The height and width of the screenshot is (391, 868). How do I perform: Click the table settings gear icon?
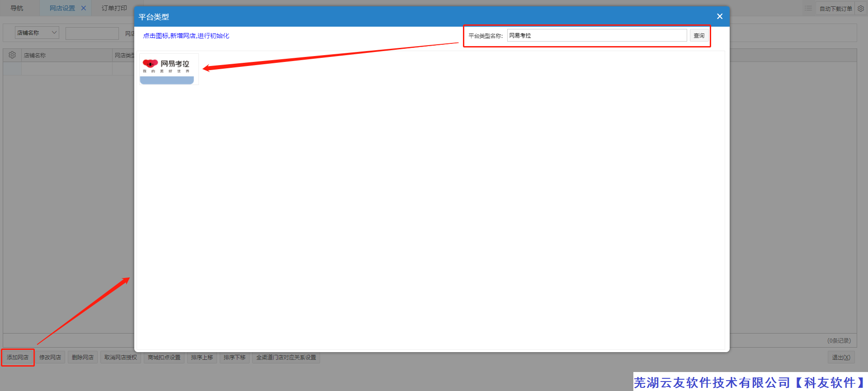coord(12,55)
